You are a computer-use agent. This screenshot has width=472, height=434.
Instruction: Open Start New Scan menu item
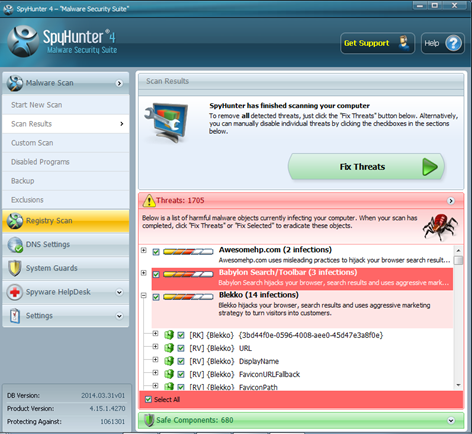[x=66, y=105]
